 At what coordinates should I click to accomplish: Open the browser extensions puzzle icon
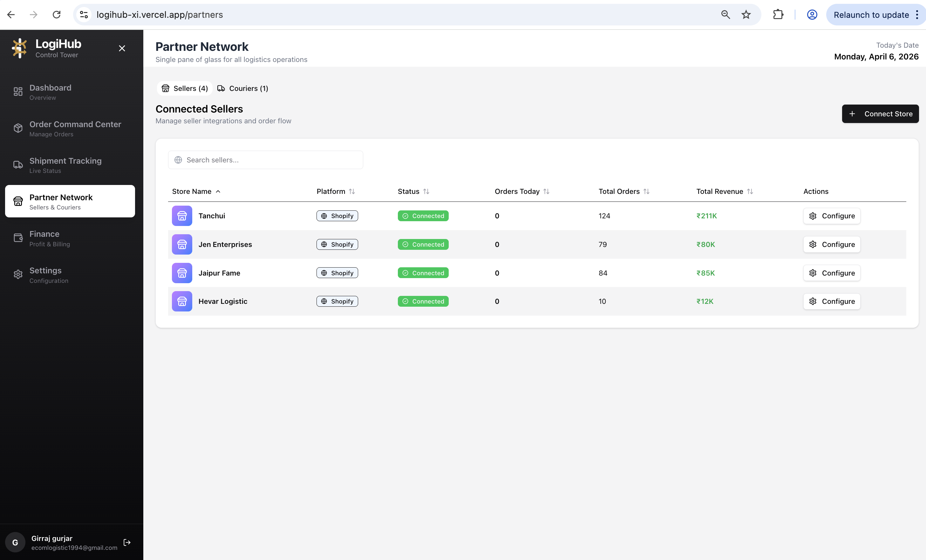click(x=778, y=15)
